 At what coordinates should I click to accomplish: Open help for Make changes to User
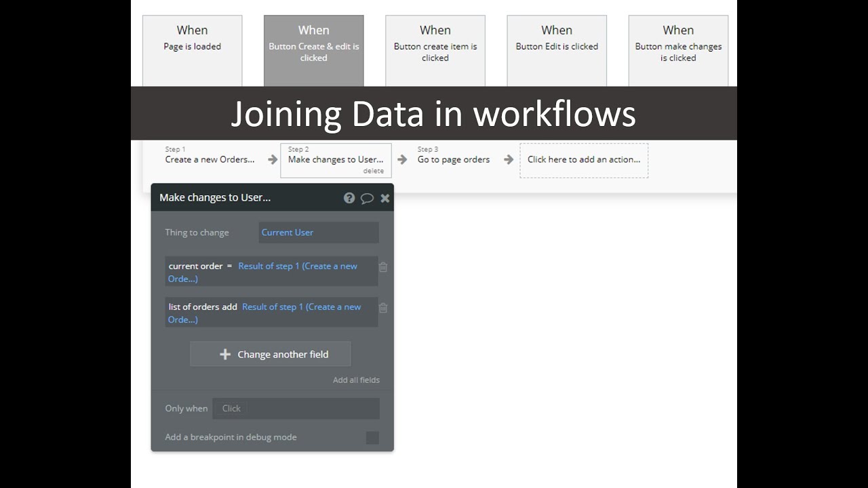[349, 198]
